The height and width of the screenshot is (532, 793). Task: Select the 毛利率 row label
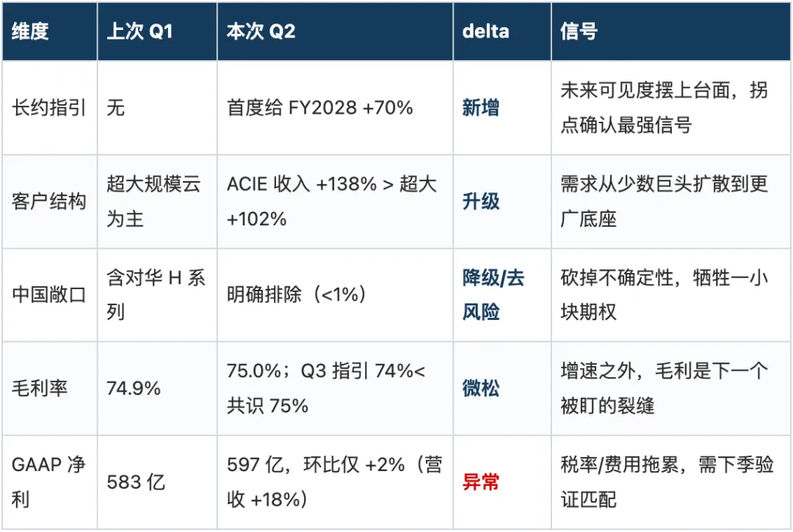coord(40,388)
